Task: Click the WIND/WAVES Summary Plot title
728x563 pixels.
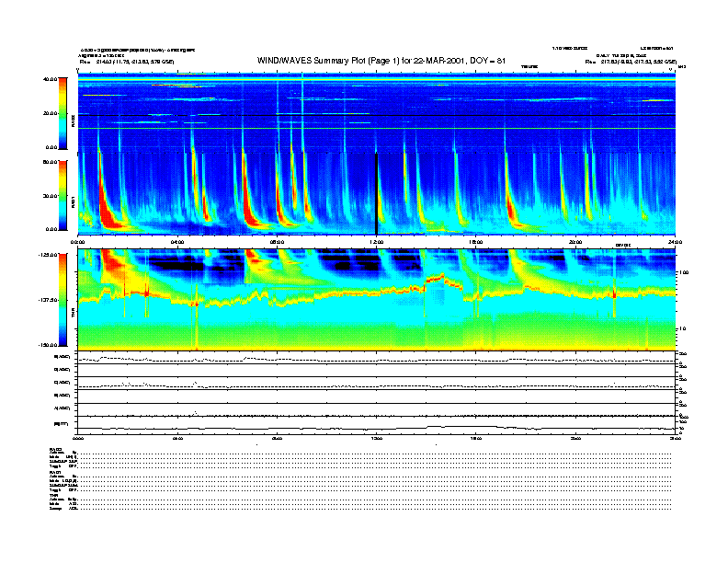Action: click(381, 61)
